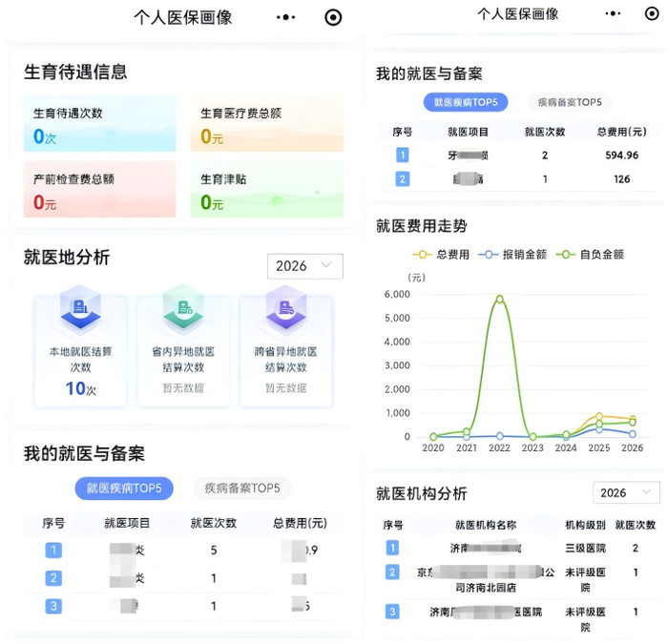Click 机构级别 column header

[585, 525]
